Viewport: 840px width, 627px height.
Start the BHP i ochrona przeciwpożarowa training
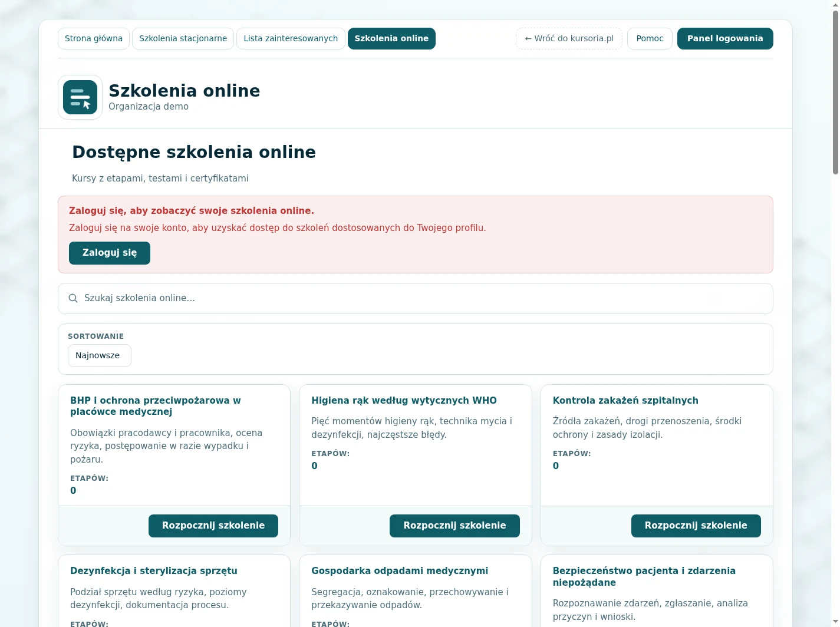[213, 526]
